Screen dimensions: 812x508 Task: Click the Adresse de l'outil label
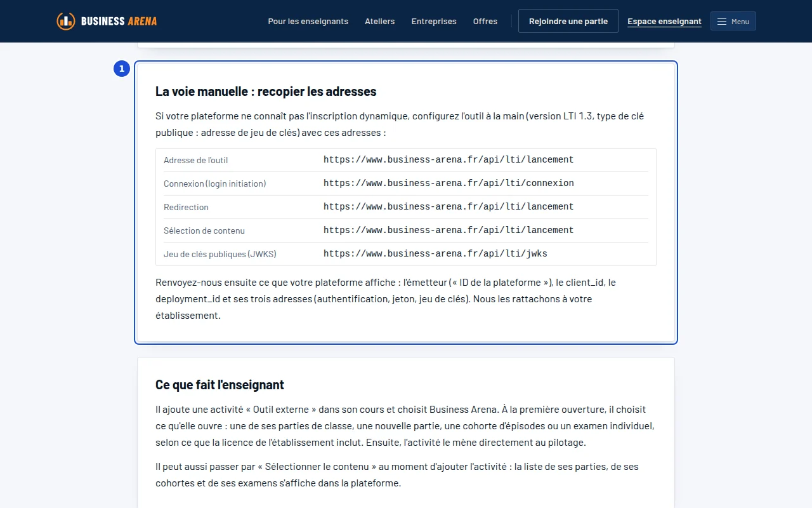[196, 160]
